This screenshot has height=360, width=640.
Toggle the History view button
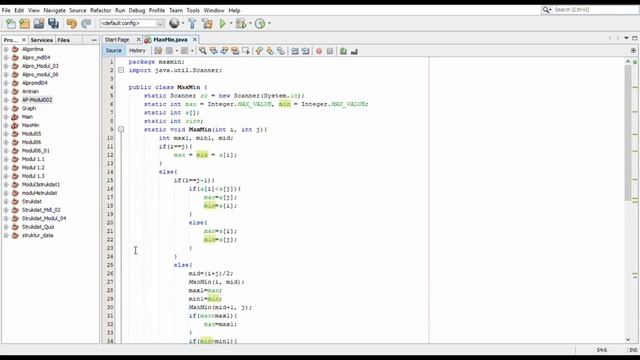point(137,51)
